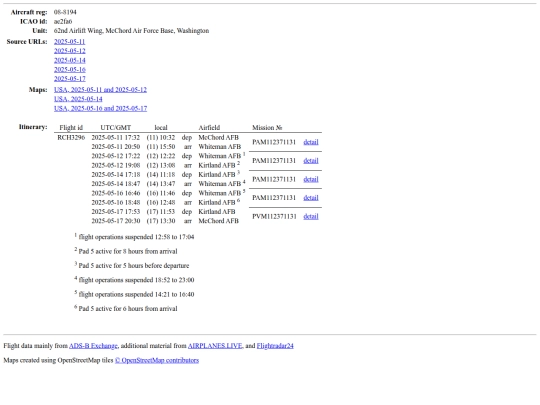Image resolution: width=540 pixels, height=405 pixels.
Task: Click local time (17) 13:30
Action: 161,221
